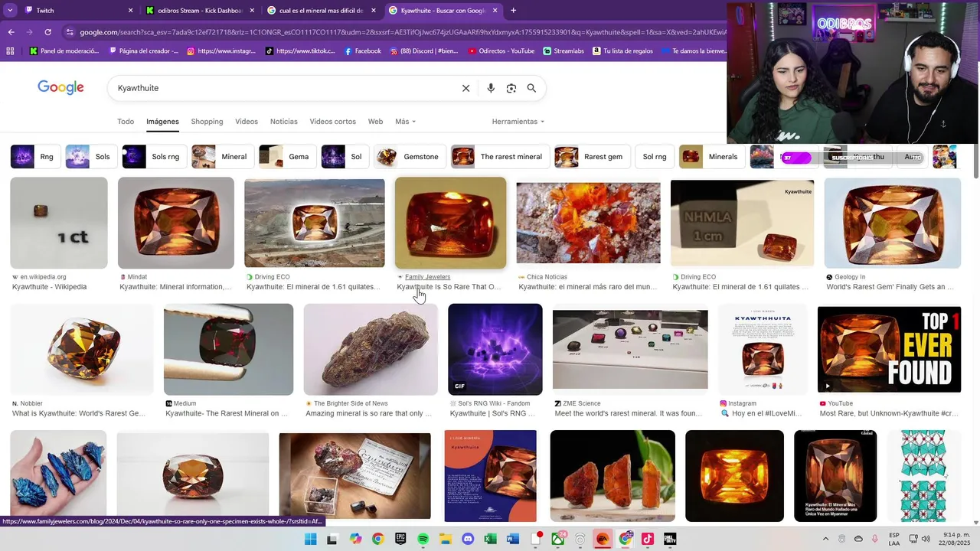Select the Mineral filter chip

(x=223, y=157)
